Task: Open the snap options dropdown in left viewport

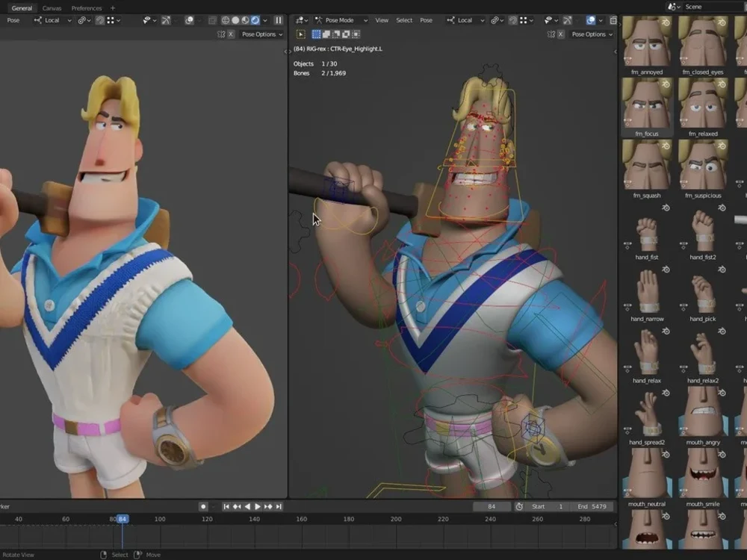Action: point(114,20)
